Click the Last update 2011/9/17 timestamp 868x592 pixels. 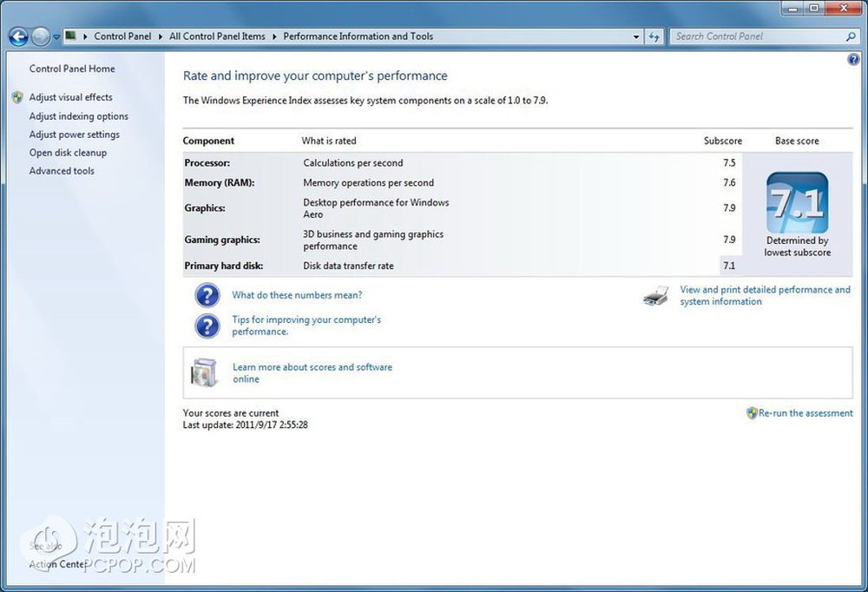click(x=246, y=425)
